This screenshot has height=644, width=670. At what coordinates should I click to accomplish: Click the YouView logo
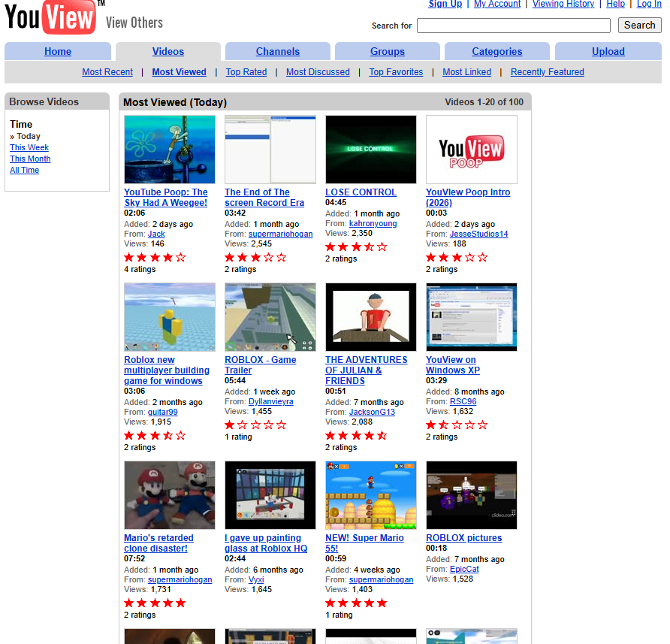50,17
